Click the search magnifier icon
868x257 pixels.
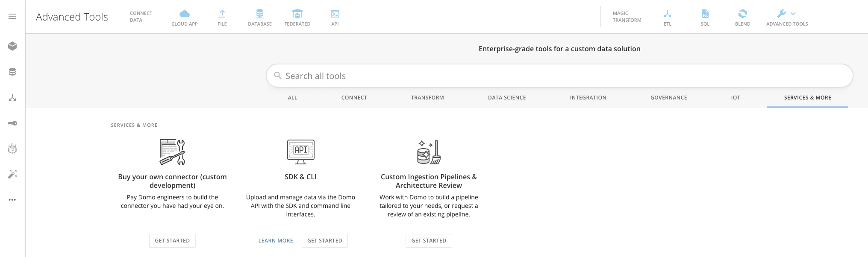coord(278,76)
